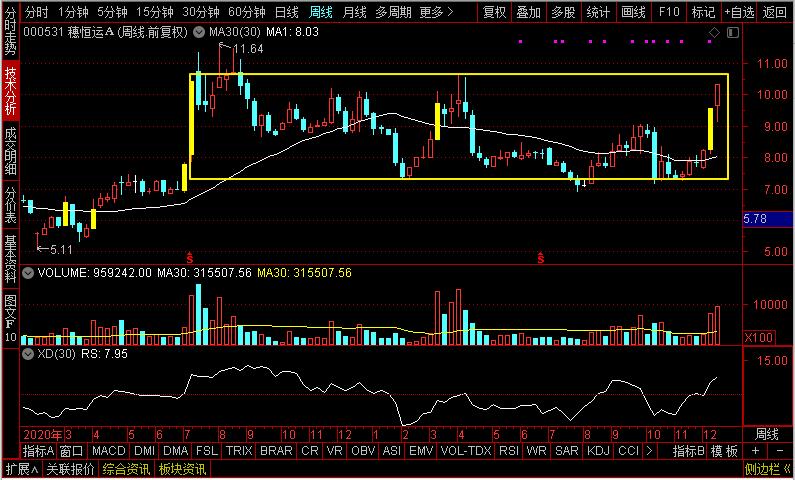This screenshot has width=795, height=480.
Task: Click the 指标B indicator group tab
Action: coord(689,451)
